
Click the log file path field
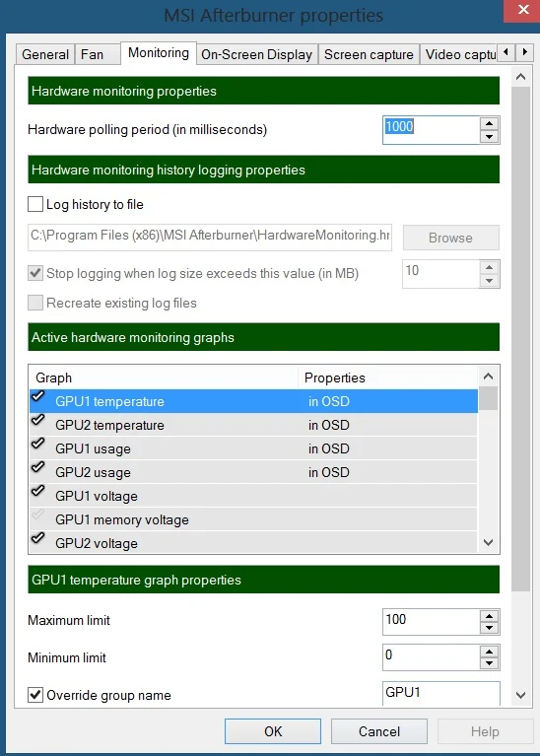tap(210, 237)
